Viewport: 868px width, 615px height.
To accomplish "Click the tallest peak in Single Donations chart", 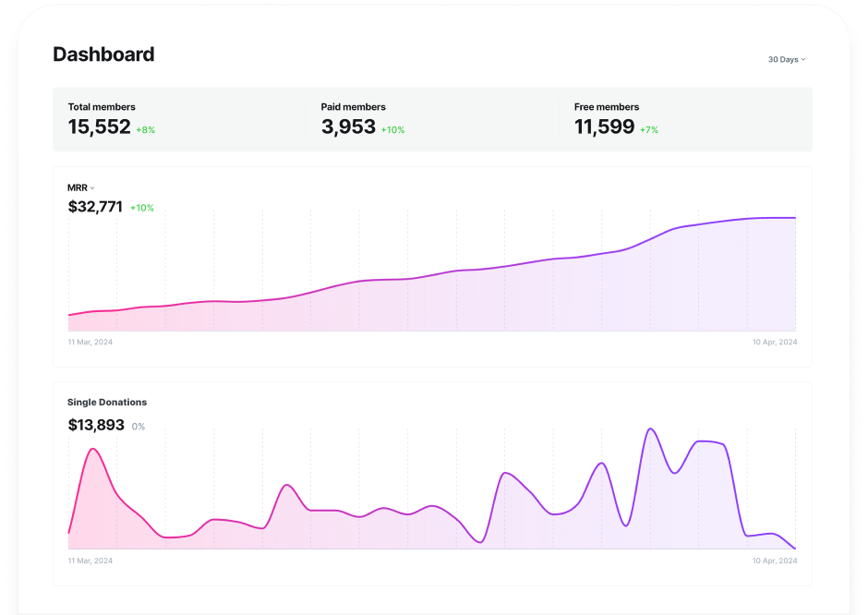I will [651, 429].
